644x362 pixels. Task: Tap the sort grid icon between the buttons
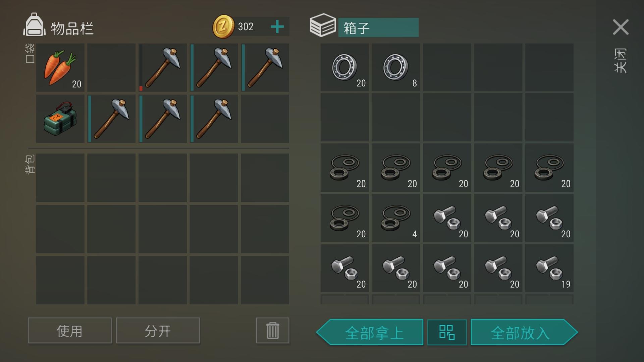click(x=447, y=332)
